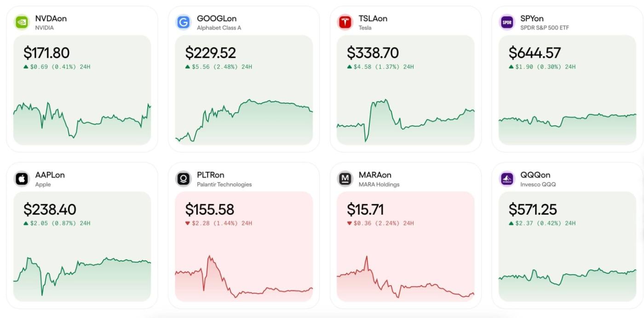This screenshot has width=644, height=318.
Task: Select the TSLAon $338.70 price
Action: point(373,53)
